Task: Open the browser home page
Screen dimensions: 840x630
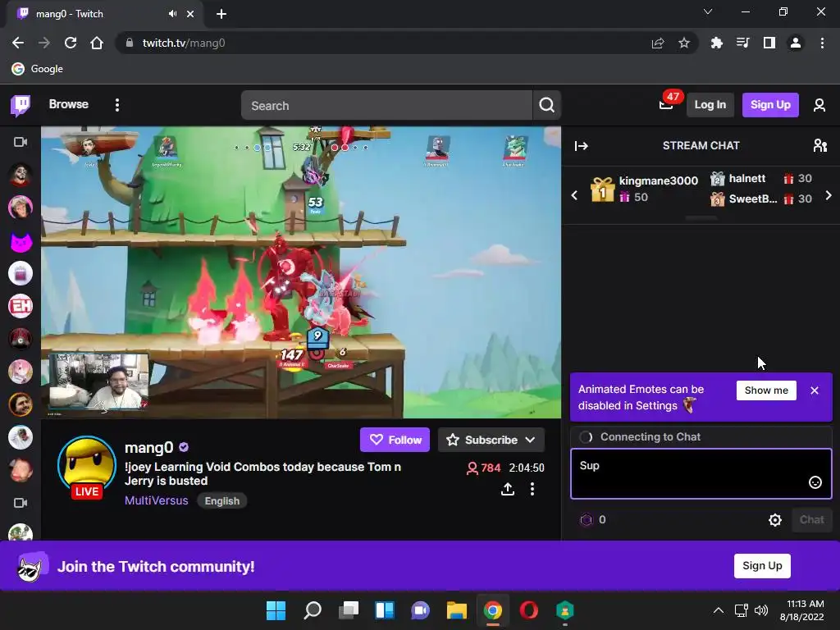Action: coord(97,43)
